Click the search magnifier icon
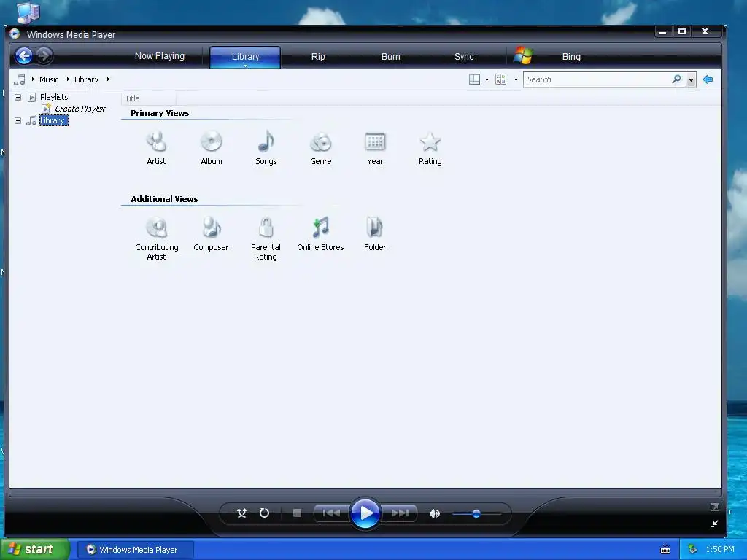This screenshot has width=747, height=560. click(x=676, y=79)
